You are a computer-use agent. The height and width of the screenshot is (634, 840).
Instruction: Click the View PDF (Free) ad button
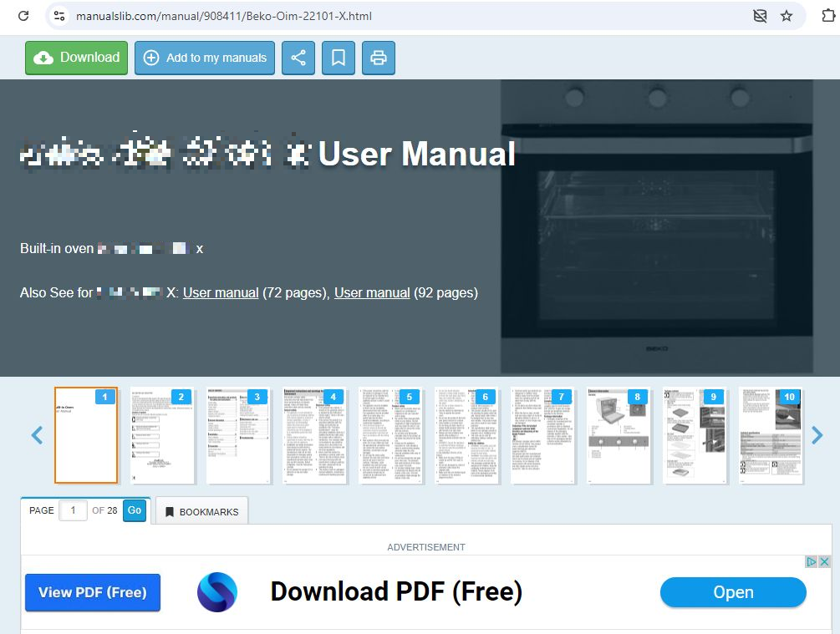[x=93, y=592]
